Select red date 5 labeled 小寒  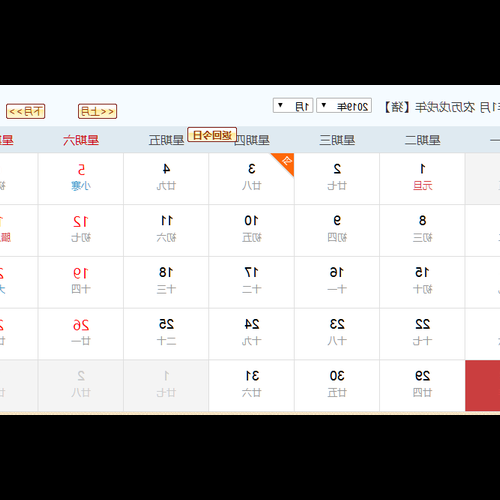pos(81,179)
